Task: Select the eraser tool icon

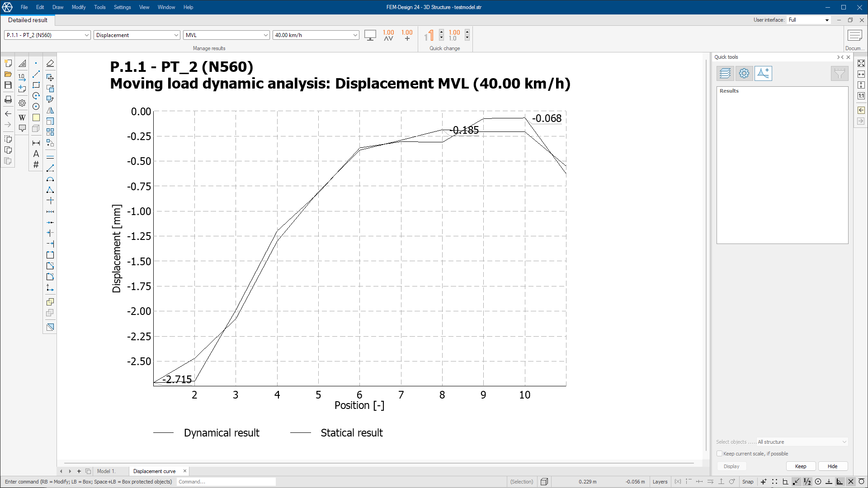Action: coord(50,63)
